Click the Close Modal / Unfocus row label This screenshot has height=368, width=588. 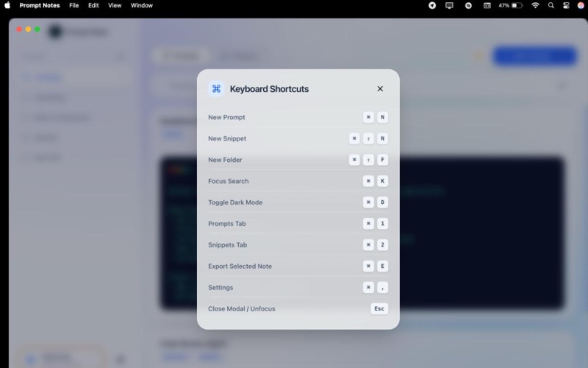[242, 308]
